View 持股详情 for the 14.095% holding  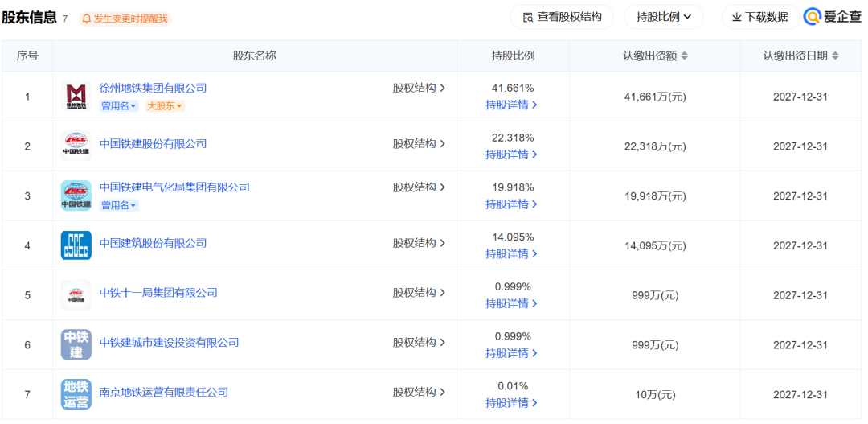click(x=511, y=254)
